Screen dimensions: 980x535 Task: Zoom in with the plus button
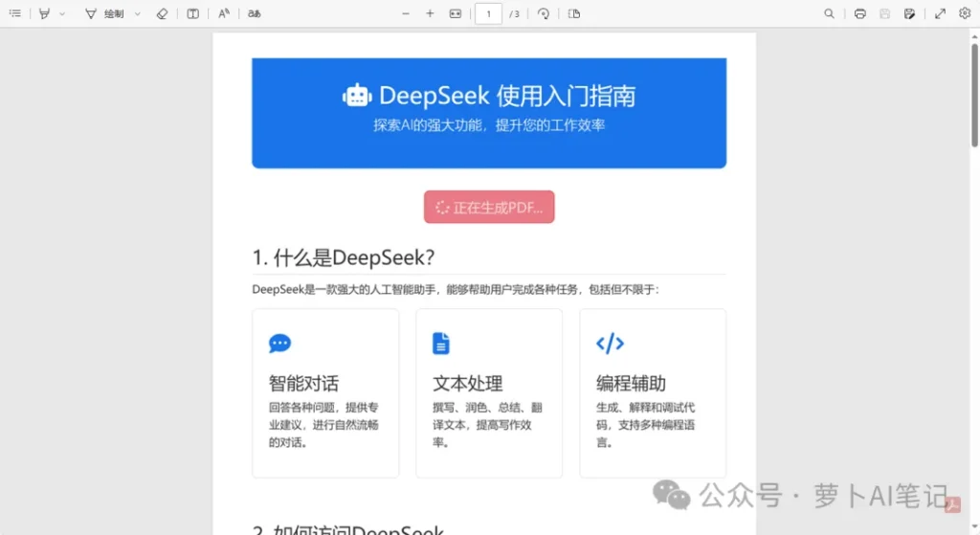point(430,13)
